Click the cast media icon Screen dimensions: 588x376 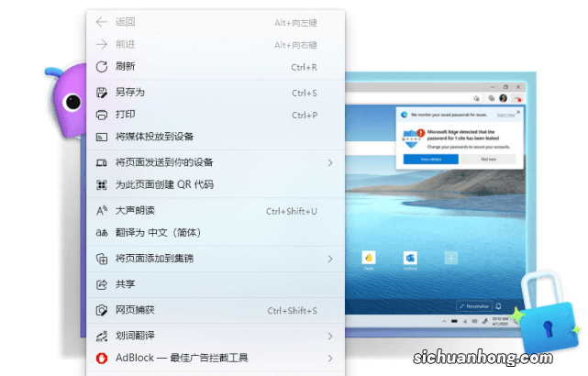coord(102,137)
